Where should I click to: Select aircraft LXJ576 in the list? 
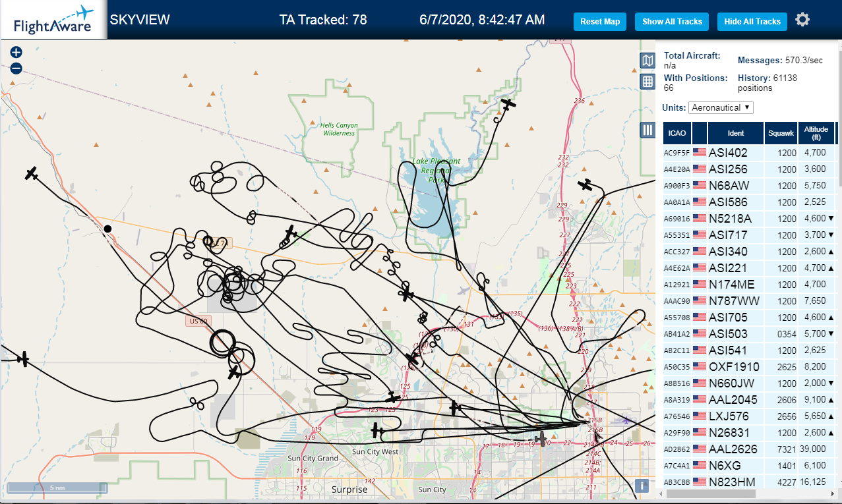click(749, 416)
